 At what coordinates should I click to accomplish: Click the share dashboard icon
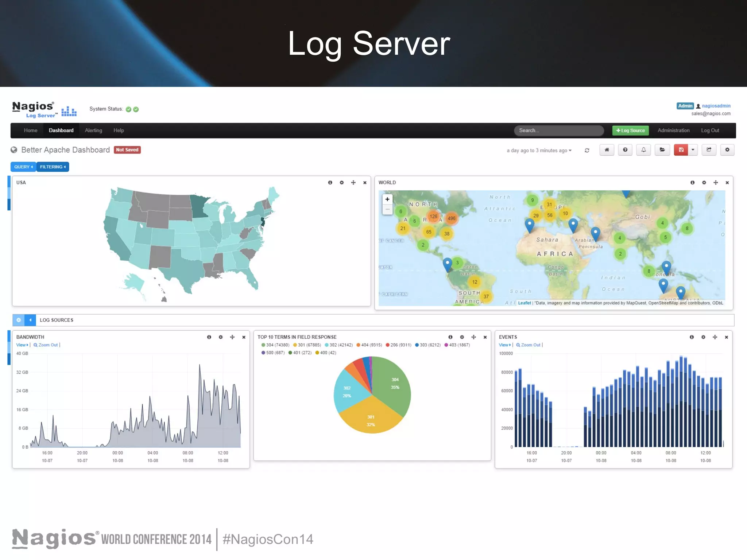click(x=709, y=150)
